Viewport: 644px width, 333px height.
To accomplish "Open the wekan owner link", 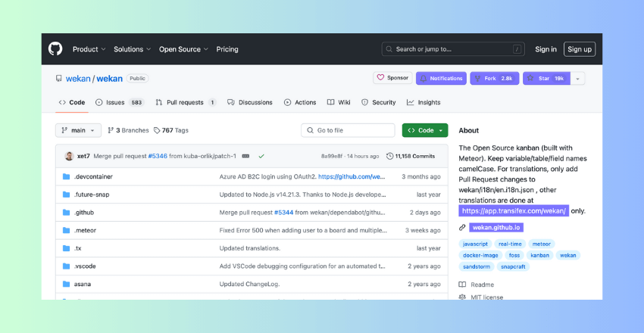I will tap(78, 78).
